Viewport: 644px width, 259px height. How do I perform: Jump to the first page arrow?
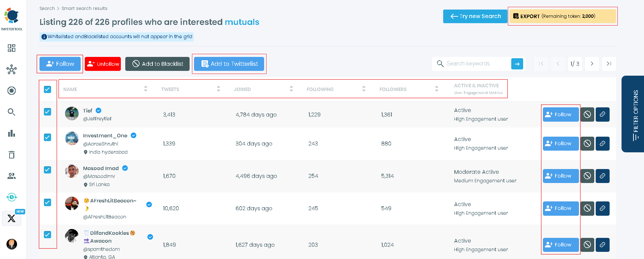pos(541,64)
